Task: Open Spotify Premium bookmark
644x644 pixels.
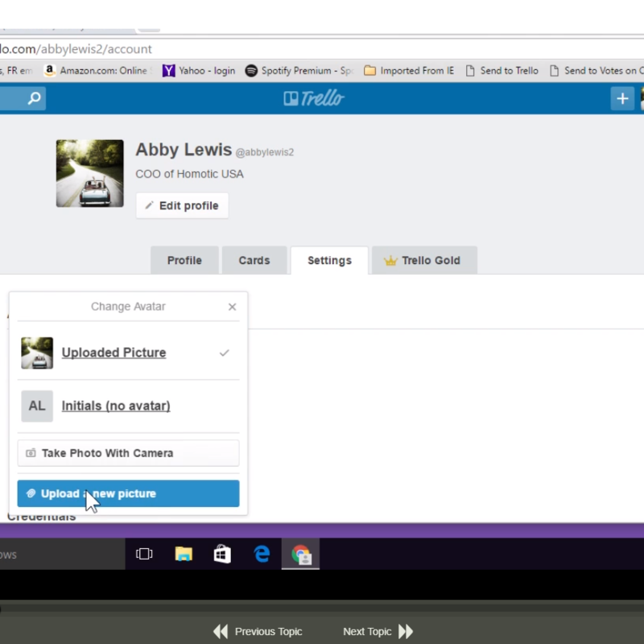Action: click(x=299, y=71)
